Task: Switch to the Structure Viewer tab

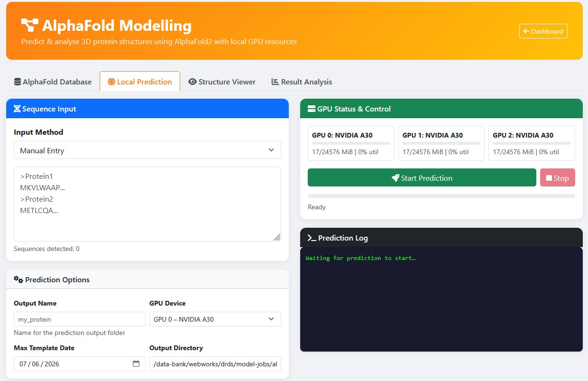Action: pyautogui.click(x=222, y=82)
